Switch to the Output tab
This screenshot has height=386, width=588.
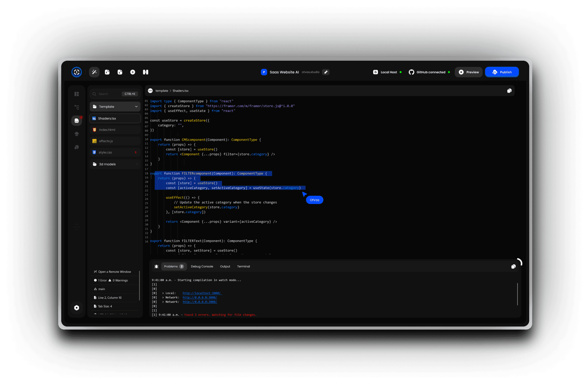click(x=225, y=266)
